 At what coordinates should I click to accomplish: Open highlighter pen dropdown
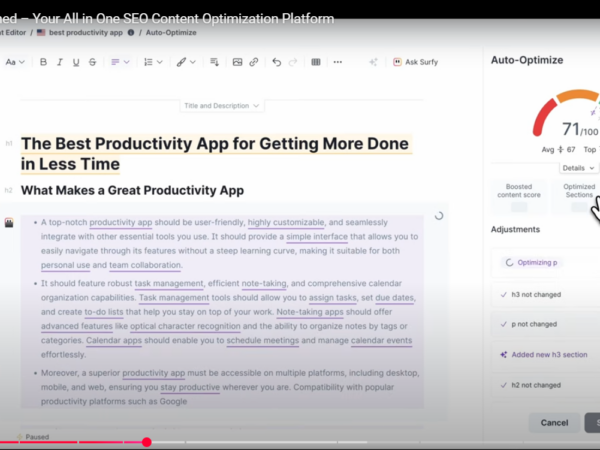tap(186, 62)
